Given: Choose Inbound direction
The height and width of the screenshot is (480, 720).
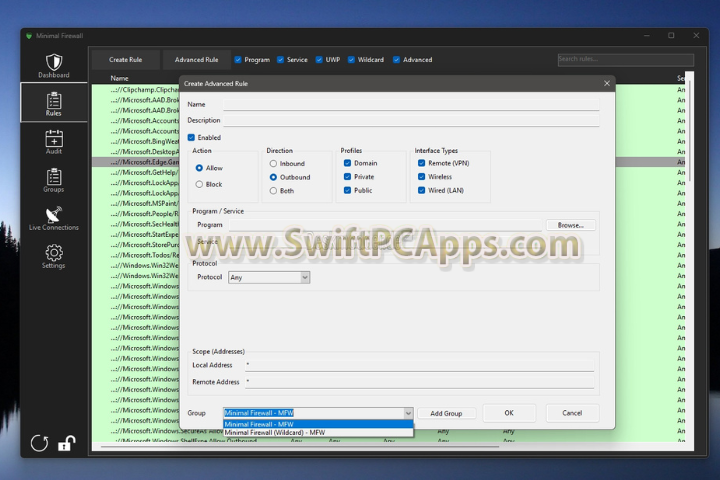Looking at the screenshot, I should coord(273,164).
